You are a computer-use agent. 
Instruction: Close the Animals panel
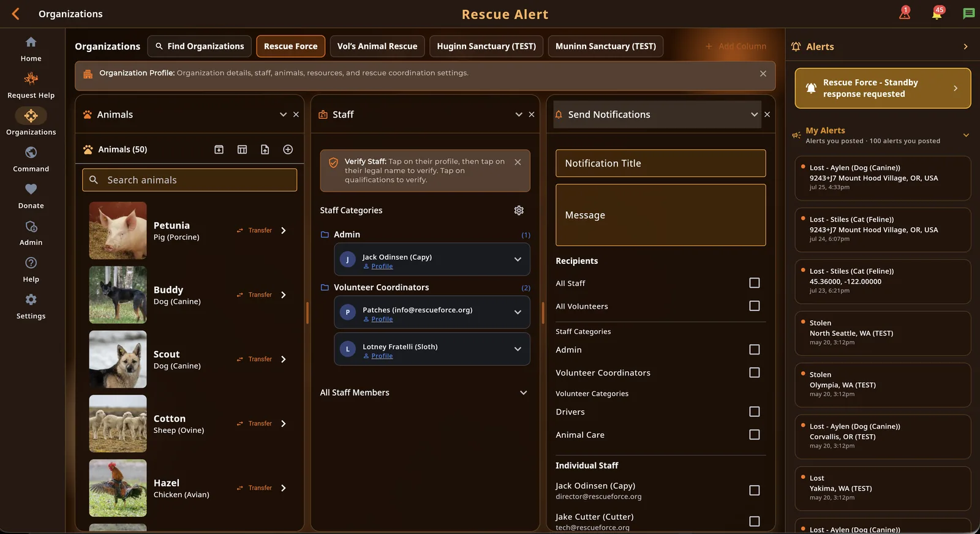[x=296, y=115]
